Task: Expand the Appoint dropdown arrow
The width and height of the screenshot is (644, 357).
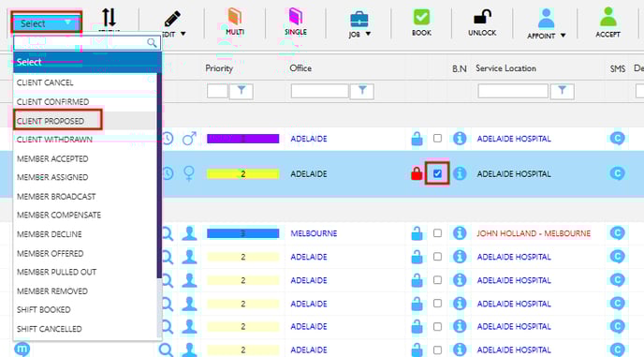Action: [x=563, y=36]
